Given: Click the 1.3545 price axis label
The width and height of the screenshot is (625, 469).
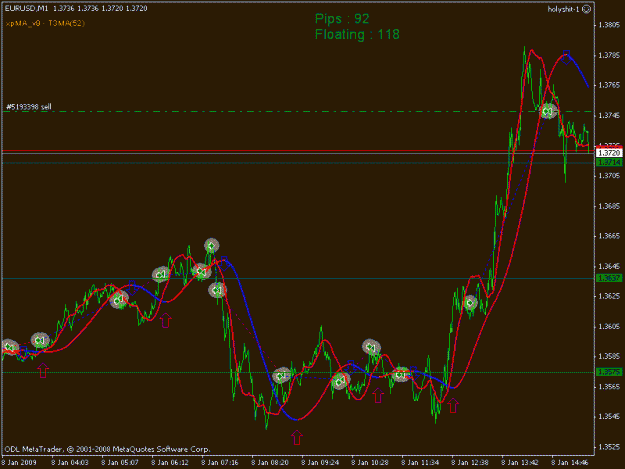Looking at the screenshot, I should coord(609,416).
